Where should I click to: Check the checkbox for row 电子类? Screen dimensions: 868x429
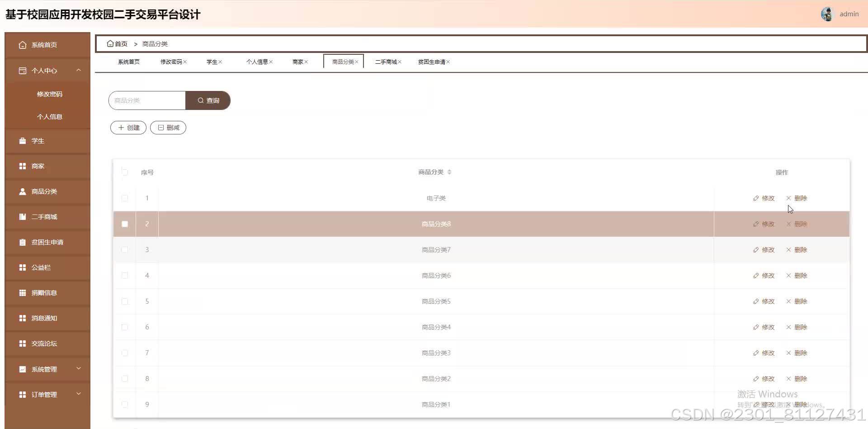pyautogui.click(x=125, y=198)
